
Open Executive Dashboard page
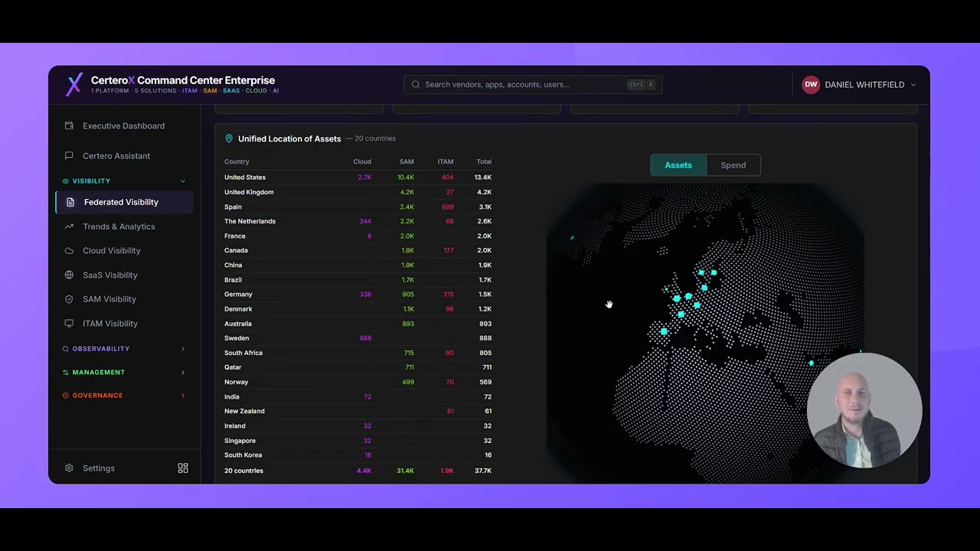124,126
